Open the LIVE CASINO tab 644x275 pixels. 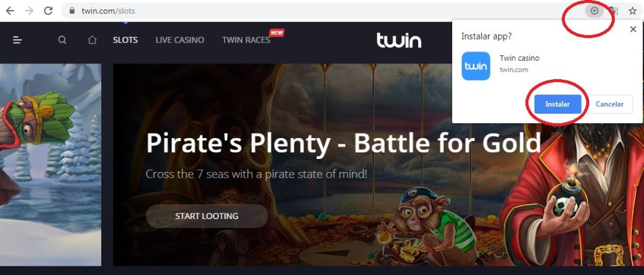pyautogui.click(x=180, y=40)
